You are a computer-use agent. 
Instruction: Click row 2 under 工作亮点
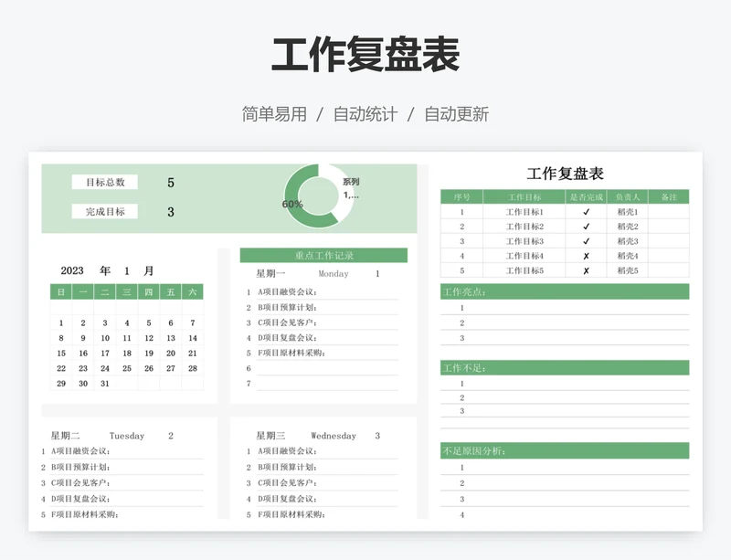point(565,322)
